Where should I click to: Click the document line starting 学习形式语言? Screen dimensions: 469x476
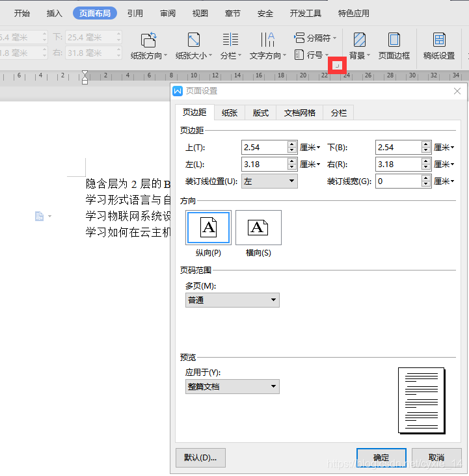tap(128, 200)
